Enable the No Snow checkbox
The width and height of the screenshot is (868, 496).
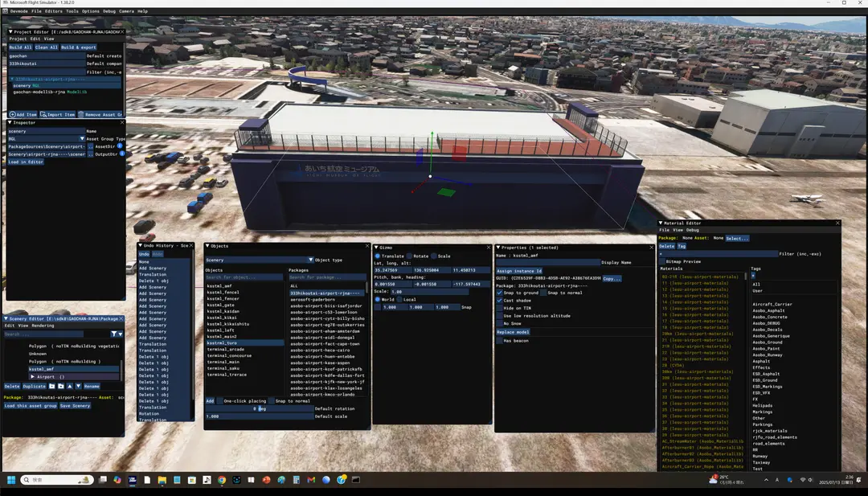(499, 323)
